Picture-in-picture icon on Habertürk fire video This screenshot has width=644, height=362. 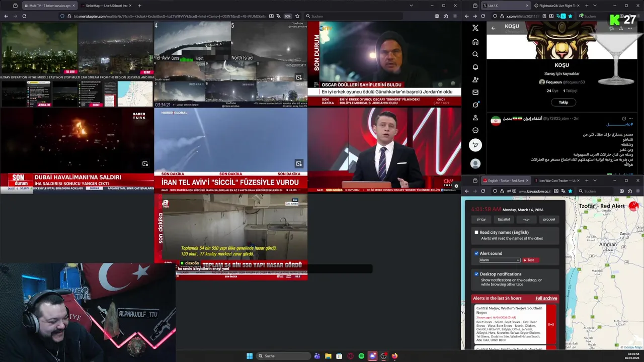point(145,163)
